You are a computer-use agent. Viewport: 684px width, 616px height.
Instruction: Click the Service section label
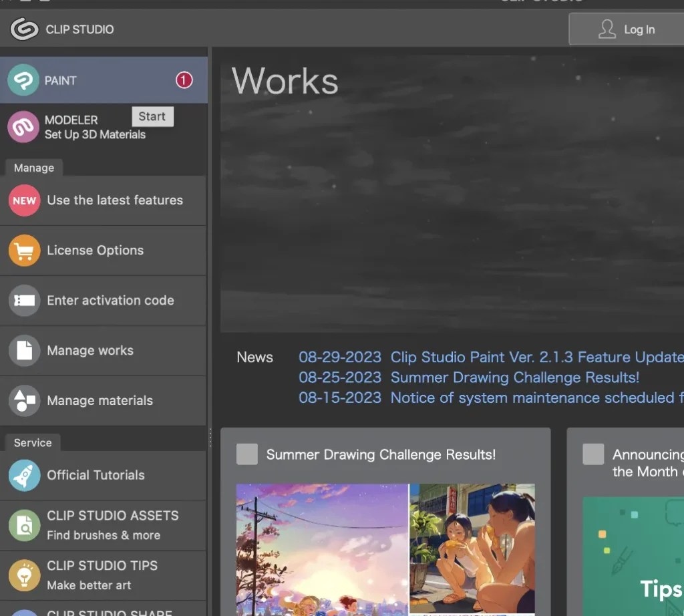33,443
